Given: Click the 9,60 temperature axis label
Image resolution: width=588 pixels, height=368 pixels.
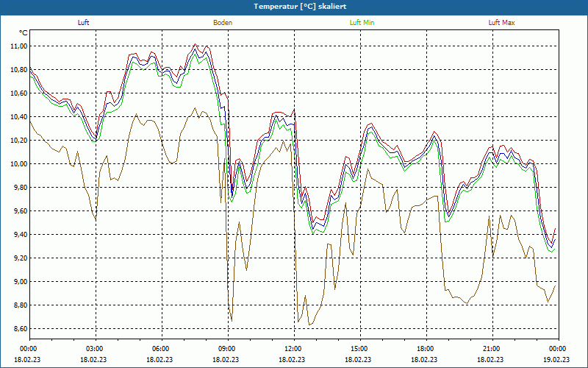Looking at the screenshot, I should 19,210.
